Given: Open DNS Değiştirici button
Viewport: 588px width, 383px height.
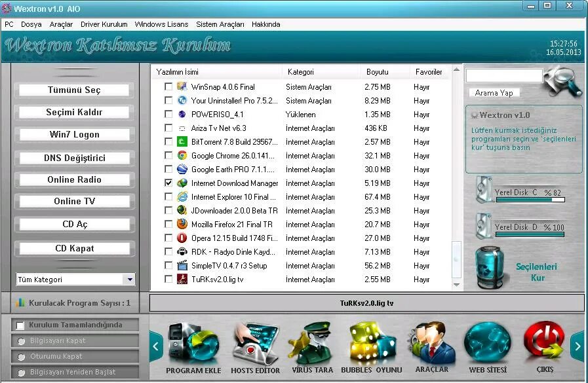Looking at the screenshot, I should tap(74, 158).
